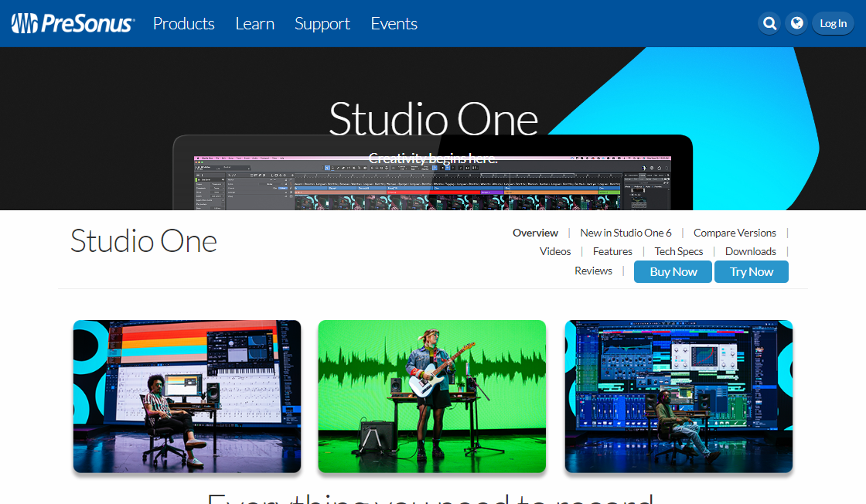Open the Products menu

click(183, 23)
